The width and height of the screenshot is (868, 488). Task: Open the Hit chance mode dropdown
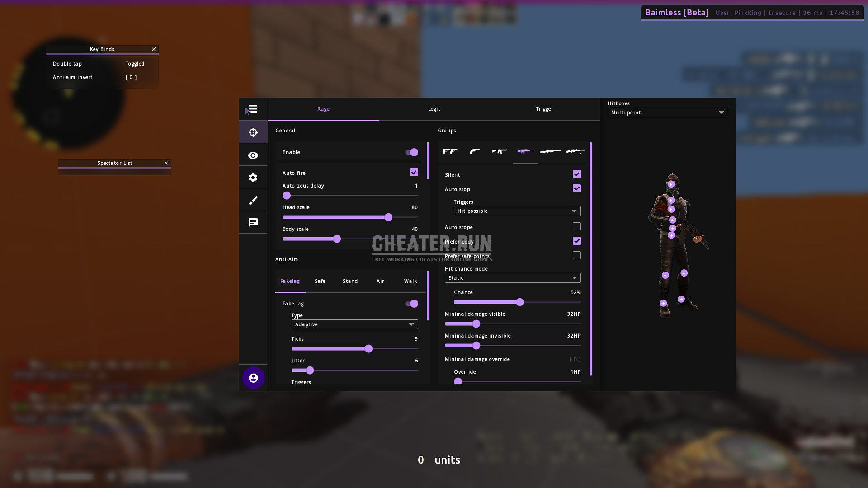pyautogui.click(x=512, y=278)
